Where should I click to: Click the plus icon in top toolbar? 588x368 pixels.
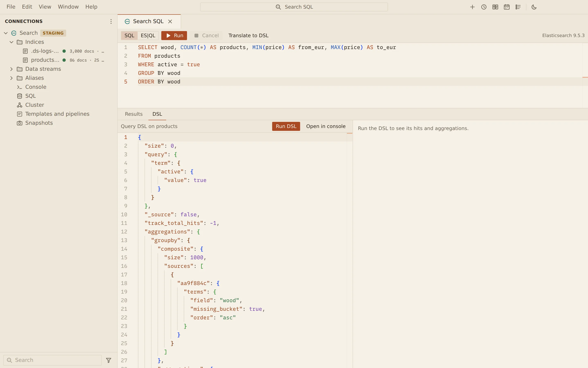472,7
